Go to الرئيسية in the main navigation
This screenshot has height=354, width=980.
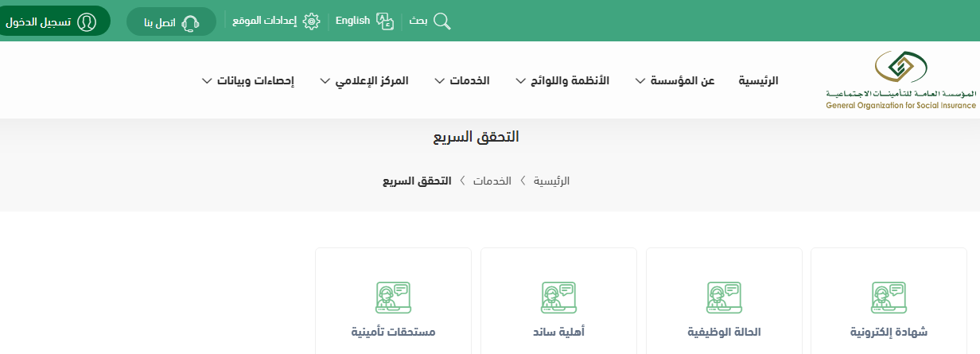coord(758,80)
